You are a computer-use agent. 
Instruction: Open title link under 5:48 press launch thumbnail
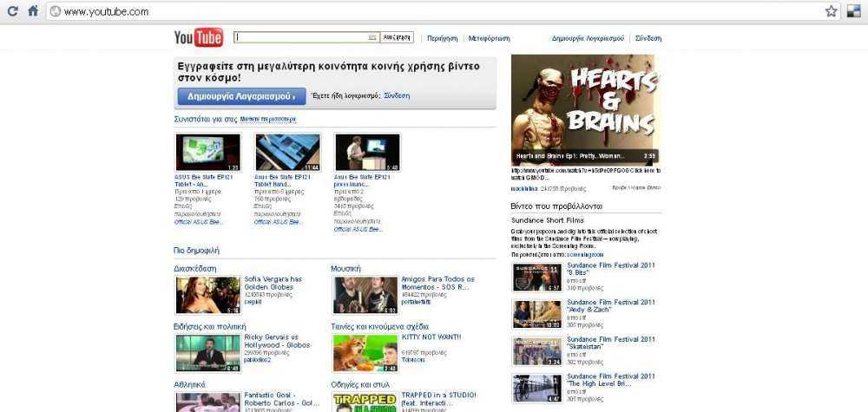[x=362, y=180]
